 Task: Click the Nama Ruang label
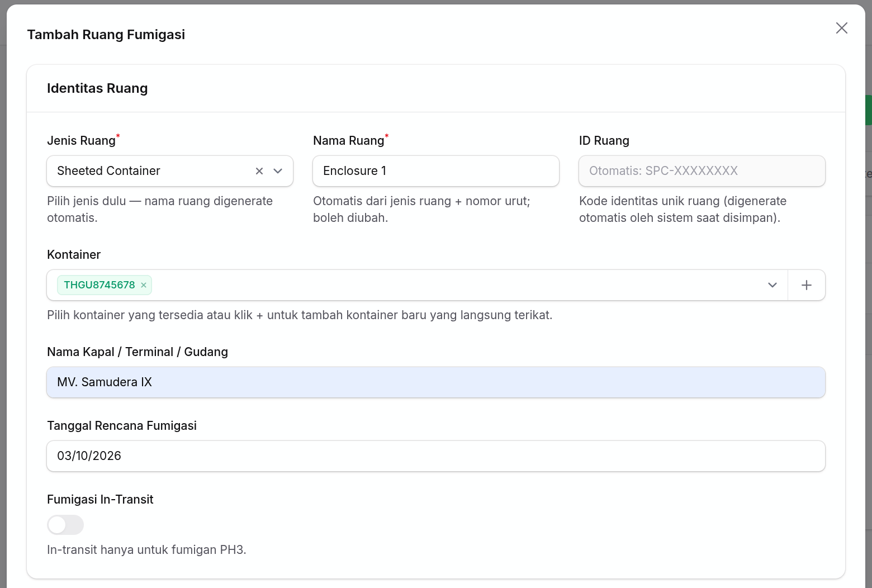349,141
